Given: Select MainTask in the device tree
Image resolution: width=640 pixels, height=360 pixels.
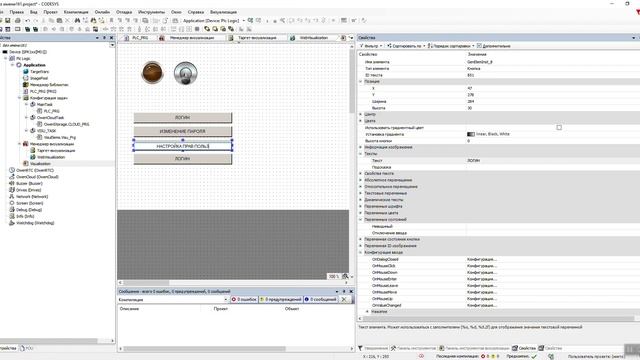Looking at the screenshot, I should pos(44,104).
